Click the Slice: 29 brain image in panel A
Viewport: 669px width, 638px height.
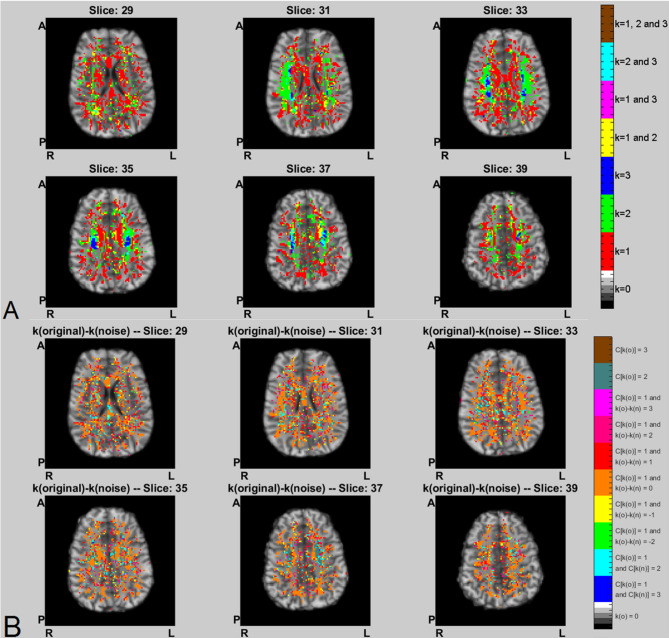coord(111,83)
